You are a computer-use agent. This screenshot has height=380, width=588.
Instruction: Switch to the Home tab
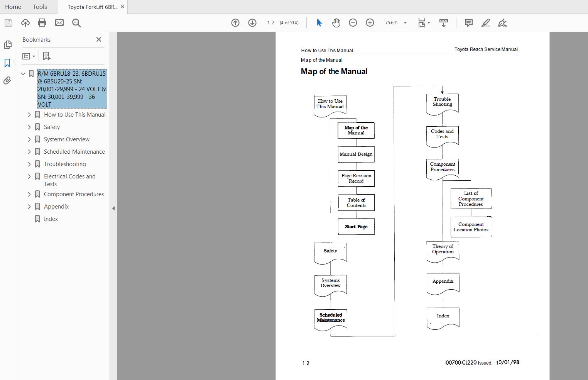(x=13, y=7)
